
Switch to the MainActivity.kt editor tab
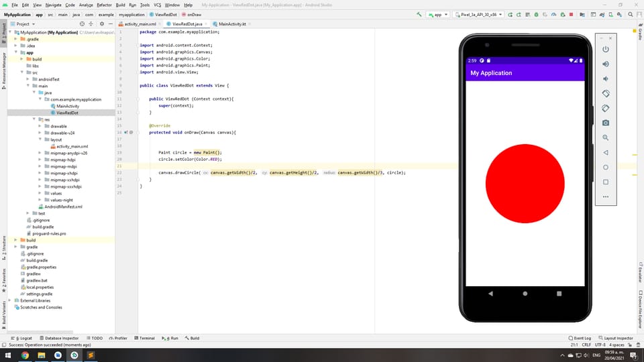[x=232, y=24]
